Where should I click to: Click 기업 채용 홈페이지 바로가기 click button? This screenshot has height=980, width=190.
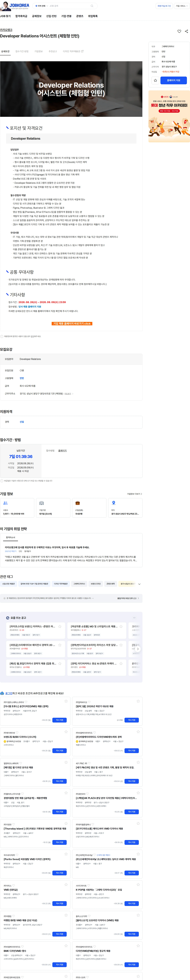[72, 324]
